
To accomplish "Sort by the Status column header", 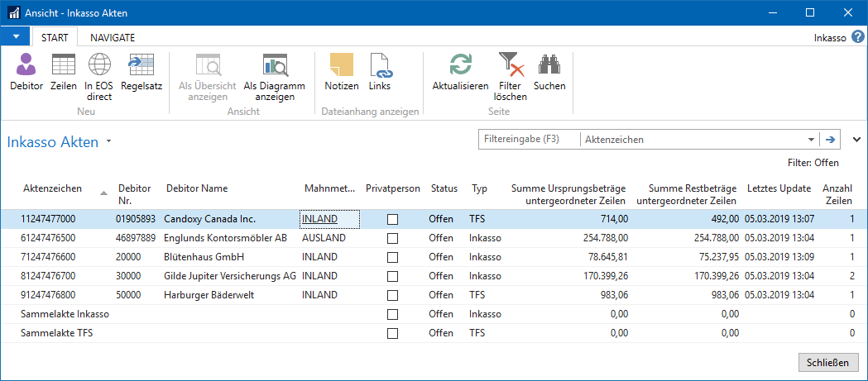I will (x=444, y=188).
